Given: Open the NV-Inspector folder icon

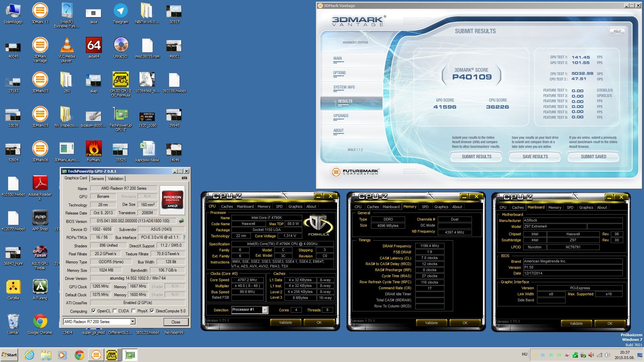Looking at the screenshot, I should (67, 117).
